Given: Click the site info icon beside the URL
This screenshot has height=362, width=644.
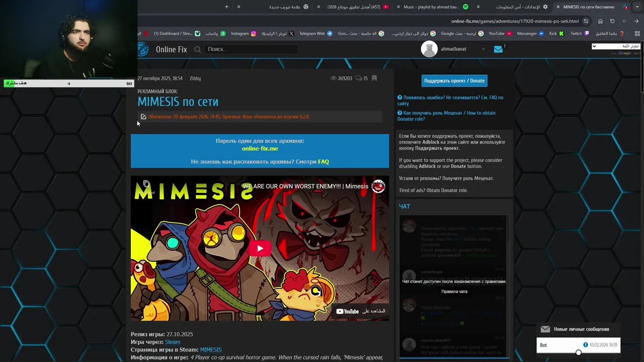Looking at the screenshot, I should (586, 21).
